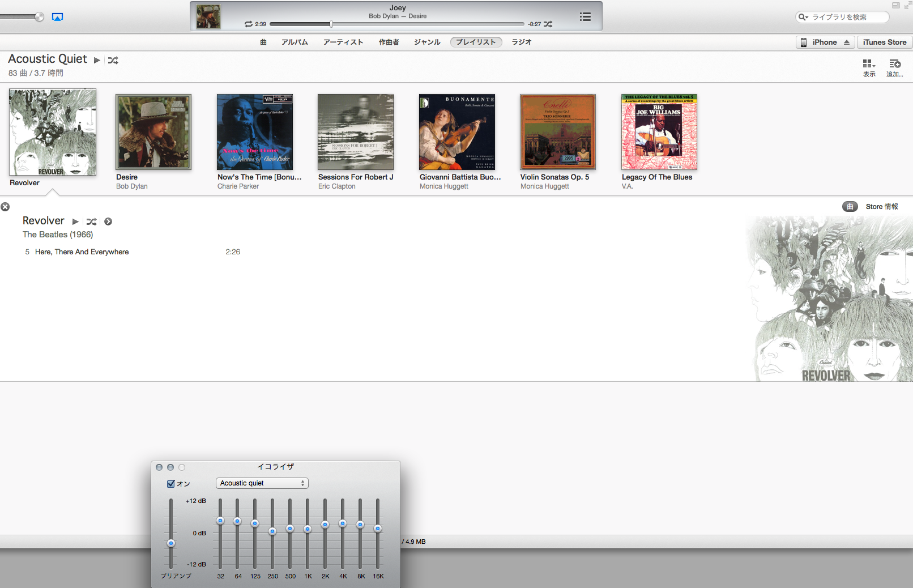Switch to the 曲 tab

263,42
